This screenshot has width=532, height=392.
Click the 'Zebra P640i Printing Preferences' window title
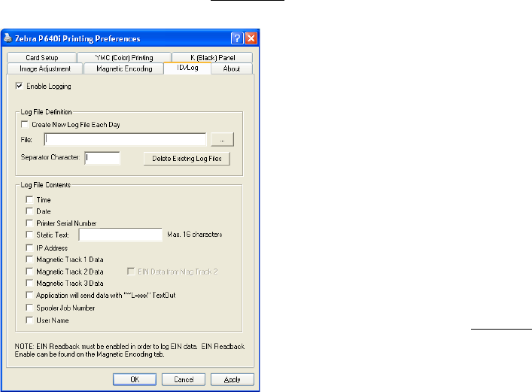78,38
